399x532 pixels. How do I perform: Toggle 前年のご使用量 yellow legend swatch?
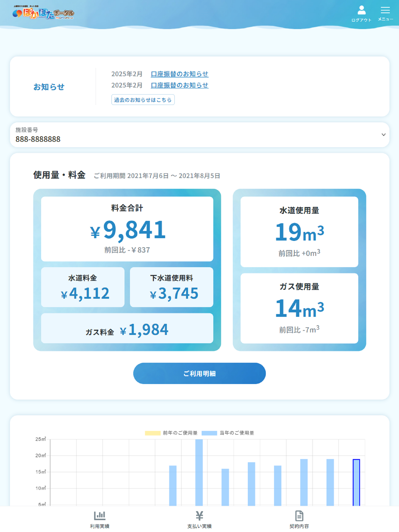(153, 433)
